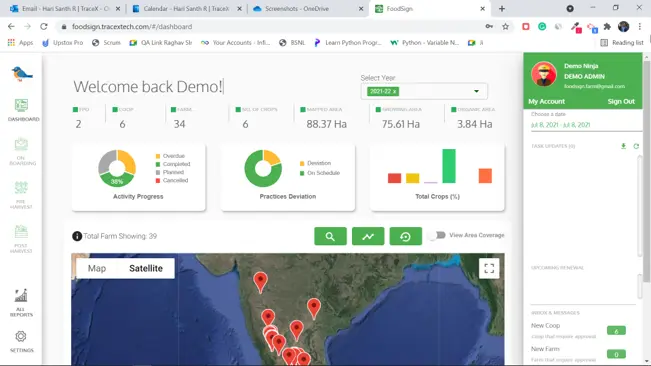
Task: Open the Chrome profile avatar
Action: coord(623,27)
